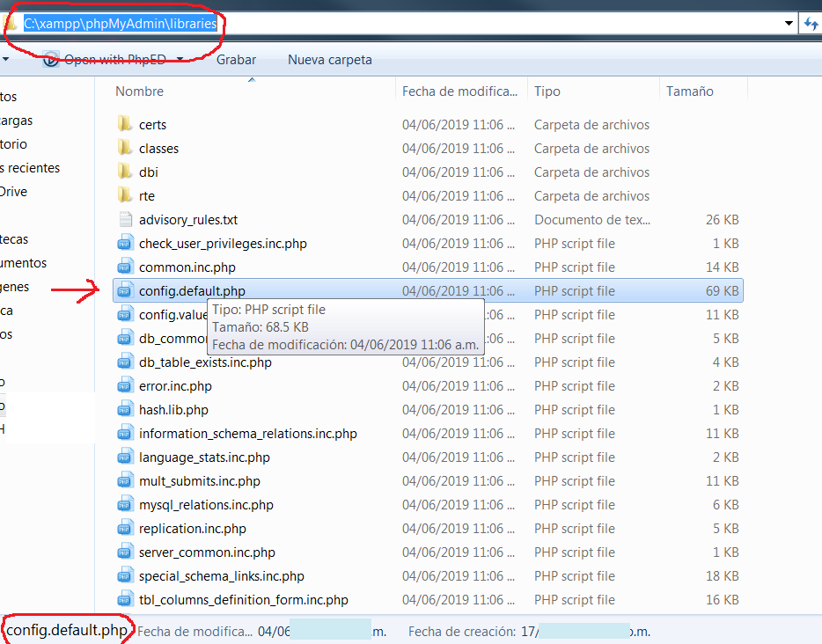The image size is (822, 644).
Task: Click the dbi folder icon
Action: click(125, 172)
